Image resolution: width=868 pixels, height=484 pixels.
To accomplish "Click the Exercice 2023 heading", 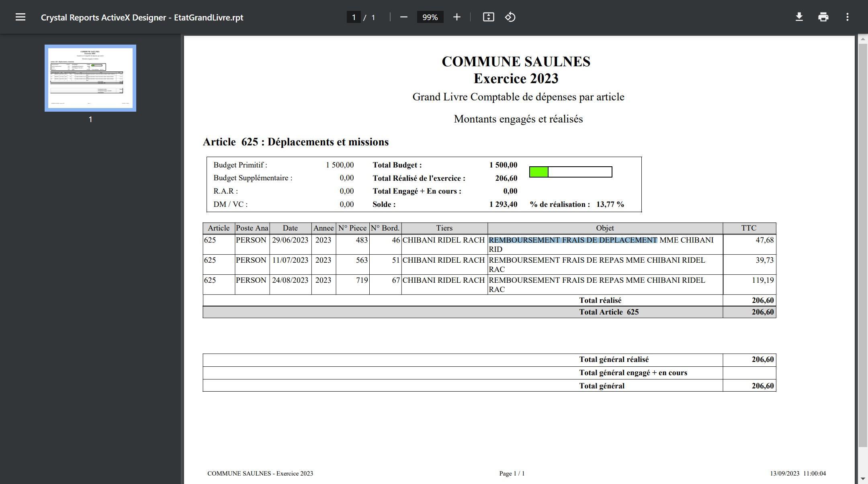I will [x=516, y=78].
